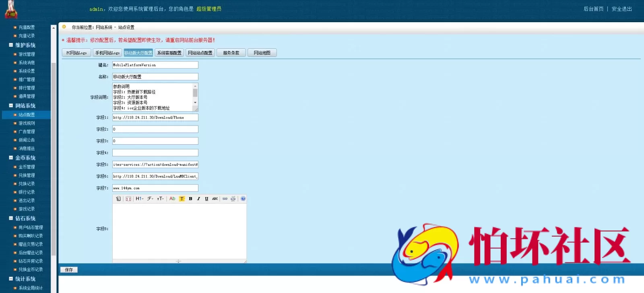Open 钻石开房记录 in the sidebar

(31, 261)
